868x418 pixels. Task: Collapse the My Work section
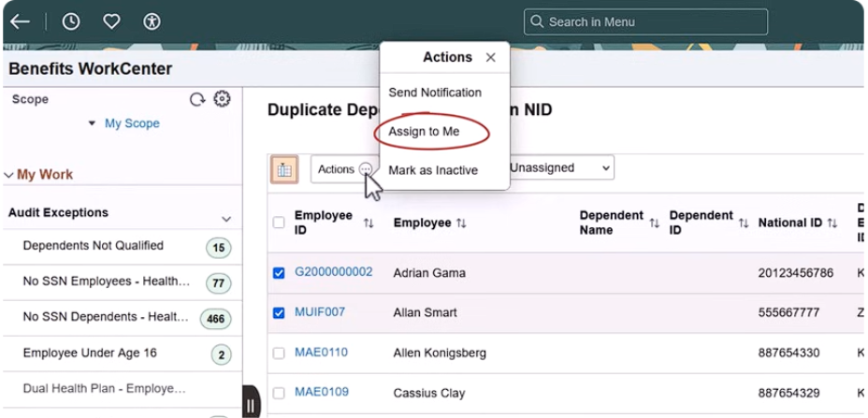(x=8, y=175)
